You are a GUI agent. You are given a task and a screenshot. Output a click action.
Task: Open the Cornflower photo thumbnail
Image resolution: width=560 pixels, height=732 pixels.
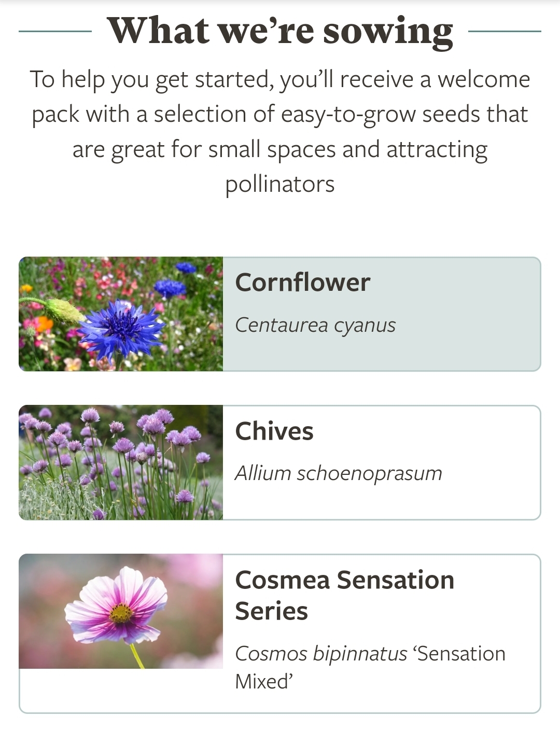(121, 314)
